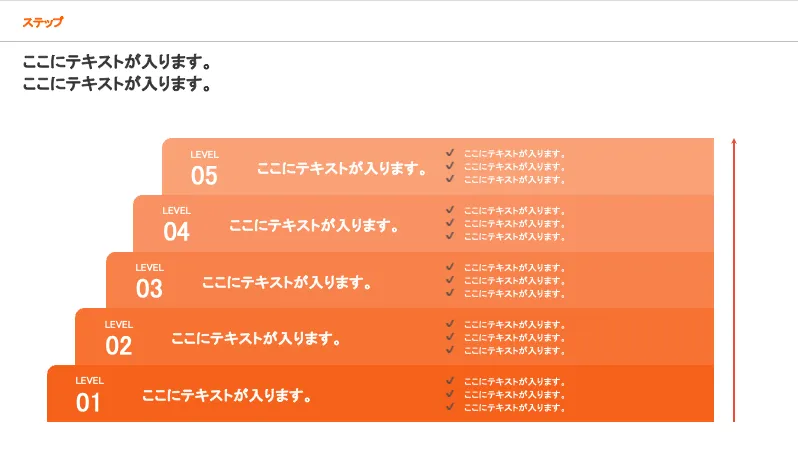Click the first line of the black heading text
The height and width of the screenshot is (450, 798).
[x=117, y=63]
